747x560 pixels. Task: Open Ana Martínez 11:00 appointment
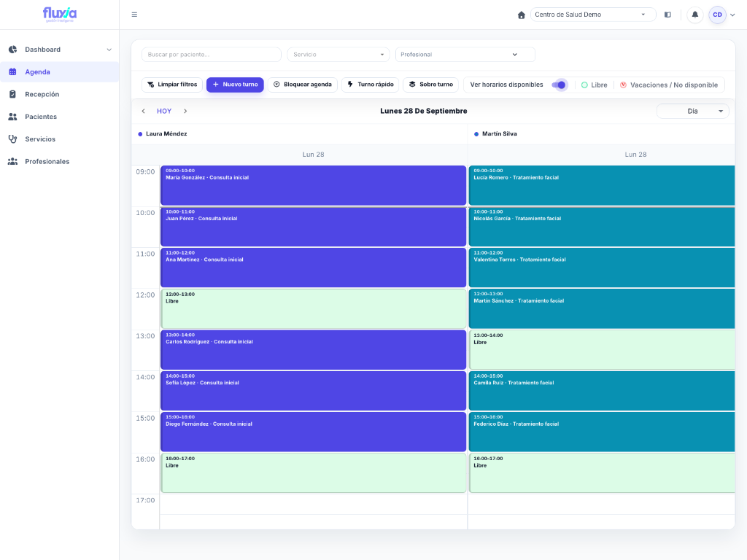point(314,268)
